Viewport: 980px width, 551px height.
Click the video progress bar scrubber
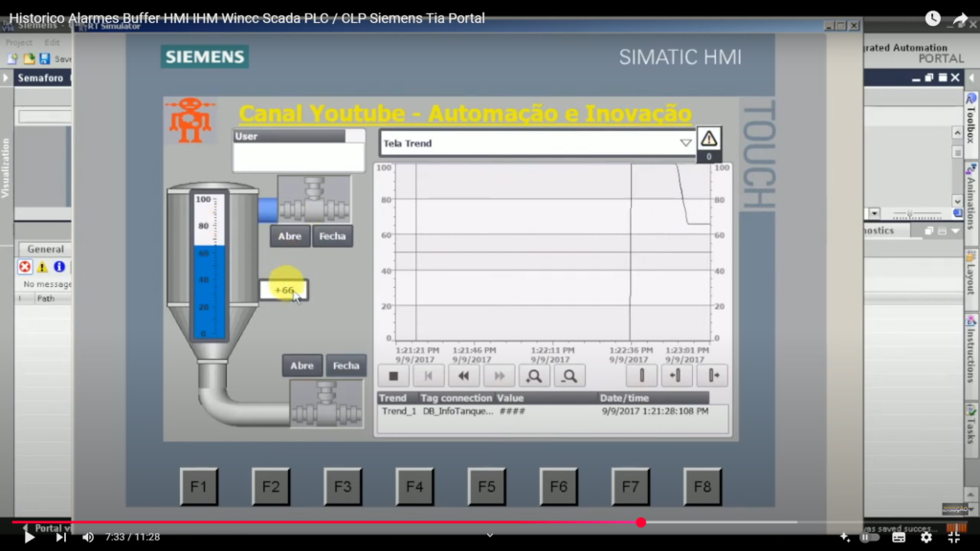click(x=640, y=522)
